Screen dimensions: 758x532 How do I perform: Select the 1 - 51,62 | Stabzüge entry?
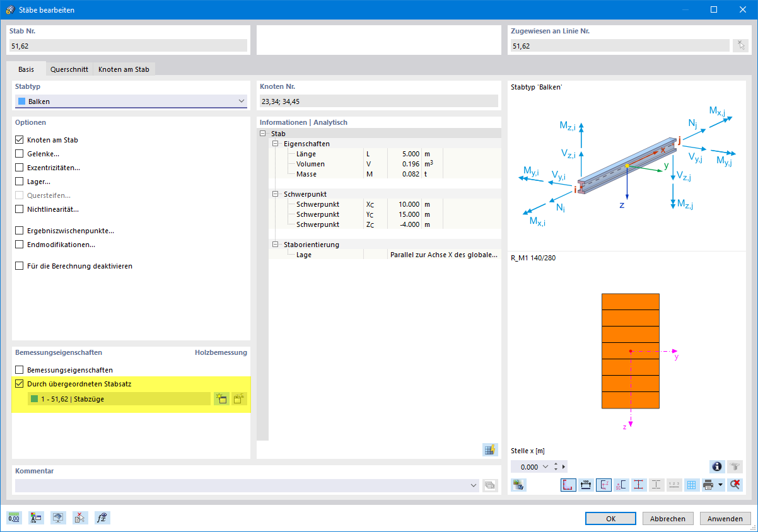tap(119, 398)
